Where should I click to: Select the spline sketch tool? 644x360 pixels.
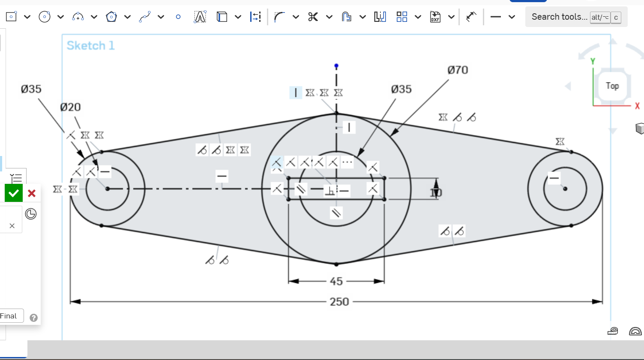[145, 17]
